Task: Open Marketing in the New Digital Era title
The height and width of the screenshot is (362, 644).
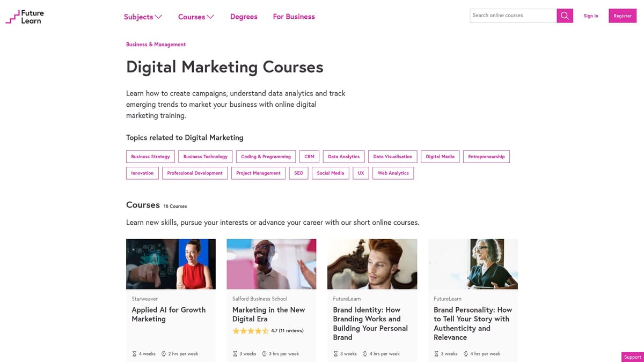Action: coord(268,314)
